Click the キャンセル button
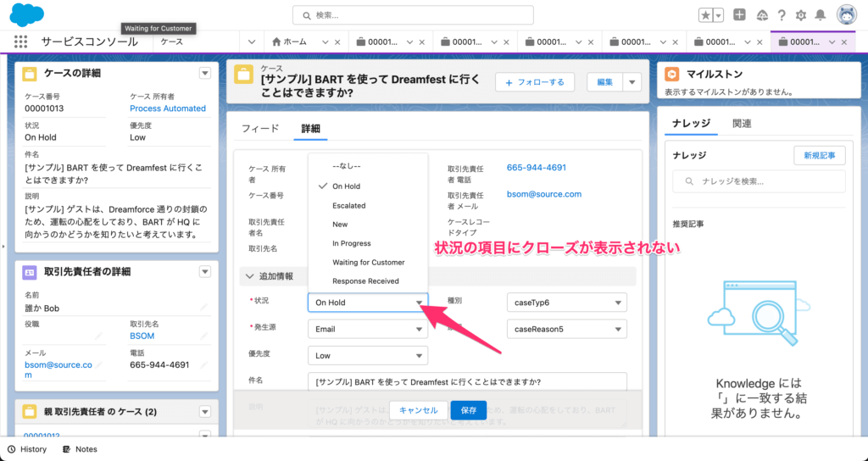 tap(418, 410)
